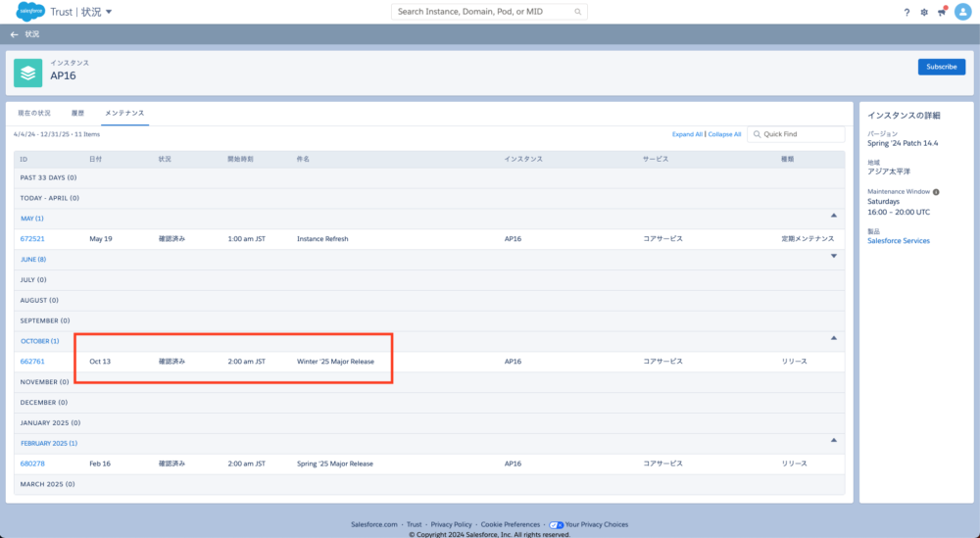Open maintenance ID 672521
The width and height of the screenshot is (980, 538).
point(32,239)
